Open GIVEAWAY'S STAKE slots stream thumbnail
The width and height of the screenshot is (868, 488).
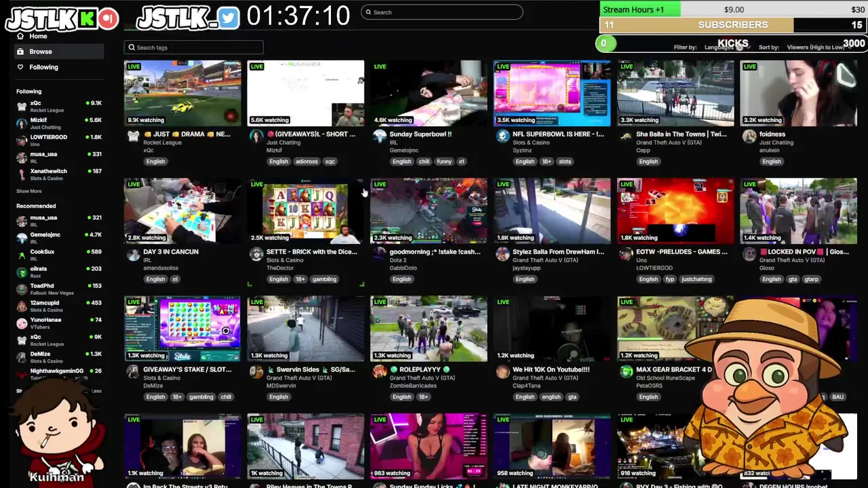click(x=182, y=329)
